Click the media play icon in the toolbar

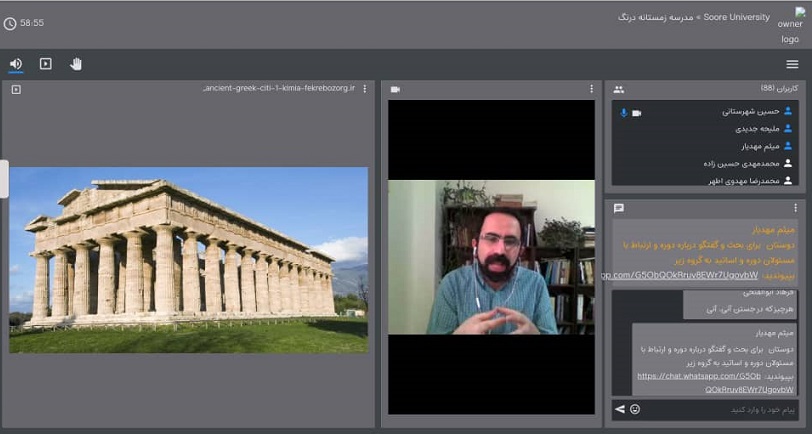pyautogui.click(x=46, y=64)
